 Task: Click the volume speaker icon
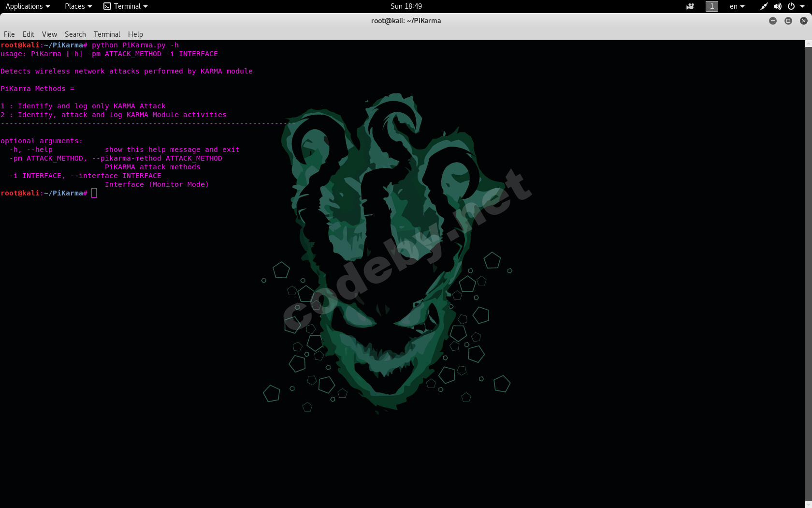pyautogui.click(x=777, y=6)
